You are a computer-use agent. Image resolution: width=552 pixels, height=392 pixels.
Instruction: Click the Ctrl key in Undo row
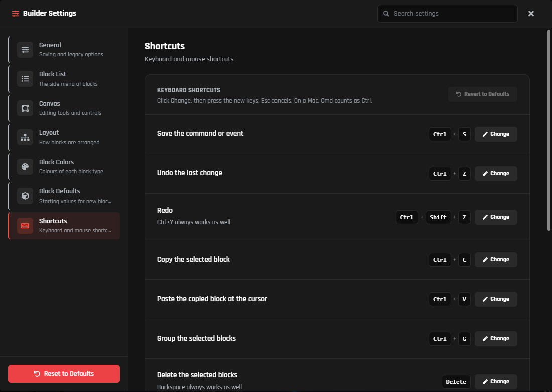(x=440, y=174)
